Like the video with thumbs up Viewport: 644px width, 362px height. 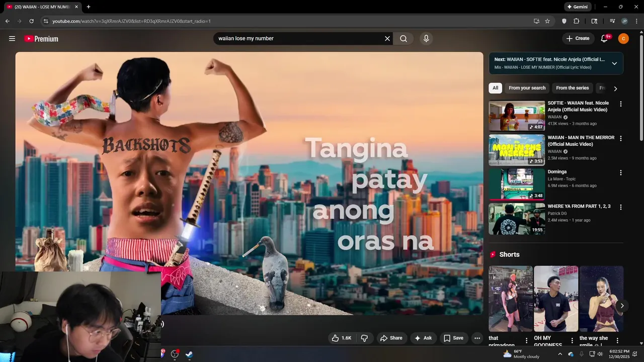pos(341,338)
